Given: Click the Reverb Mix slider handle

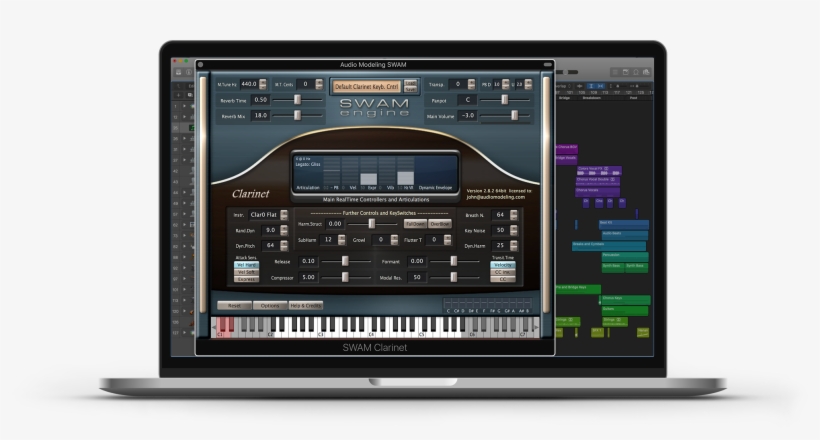Looking at the screenshot, I should pos(297,115).
